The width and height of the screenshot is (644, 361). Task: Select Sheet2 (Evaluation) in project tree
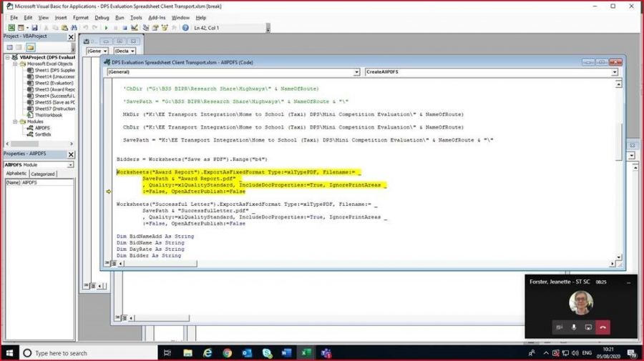tap(50, 83)
